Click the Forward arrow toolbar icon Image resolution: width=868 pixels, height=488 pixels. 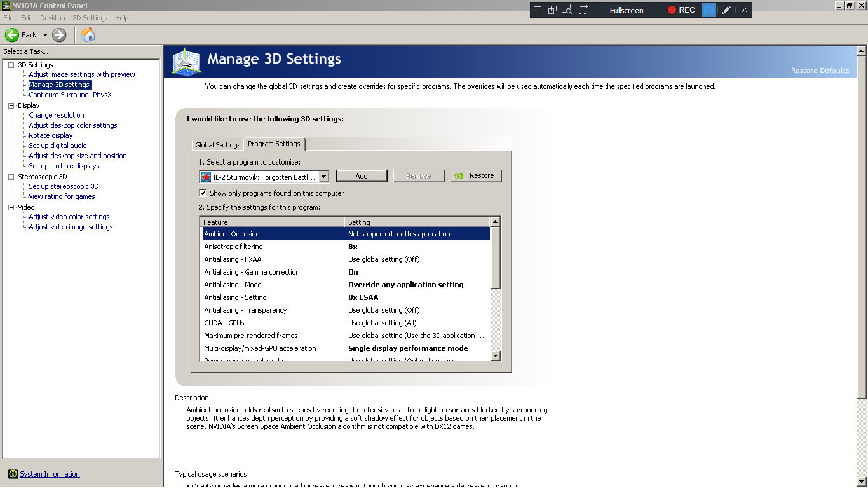[59, 35]
